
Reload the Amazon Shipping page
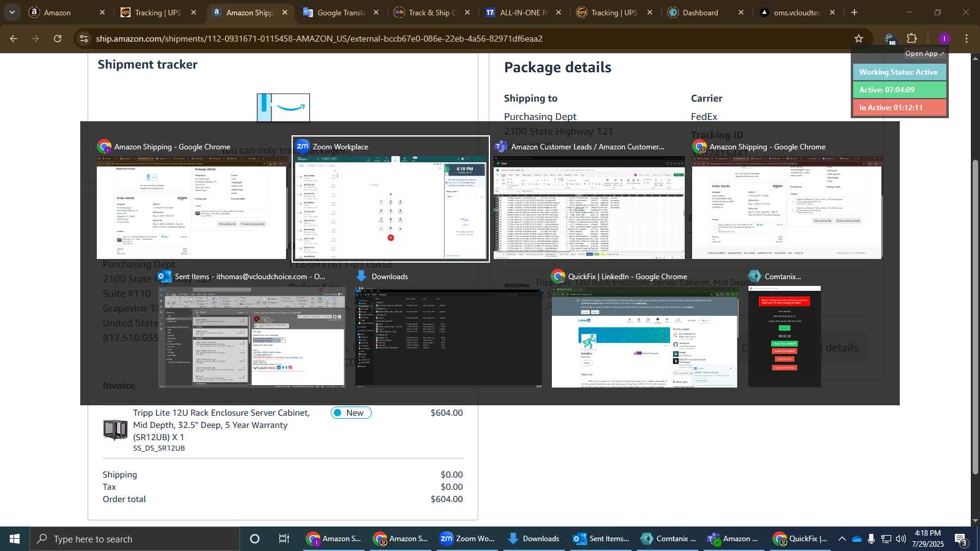tap(58, 39)
